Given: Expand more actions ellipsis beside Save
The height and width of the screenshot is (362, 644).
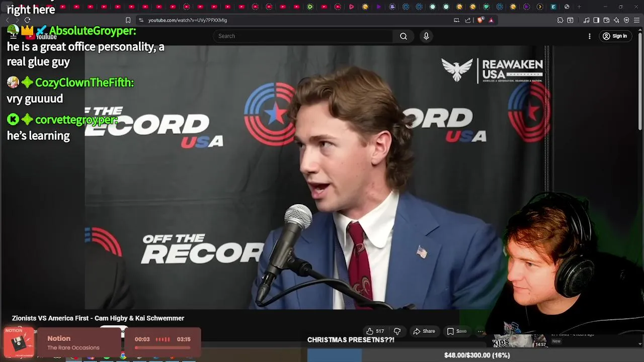Looking at the screenshot, I should (x=480, y=331).
